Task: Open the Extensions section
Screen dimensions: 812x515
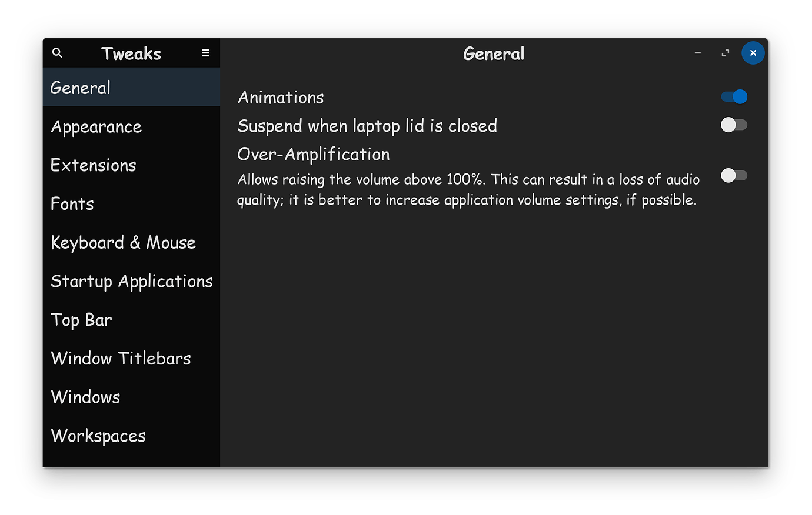Action: coord(93,165)
